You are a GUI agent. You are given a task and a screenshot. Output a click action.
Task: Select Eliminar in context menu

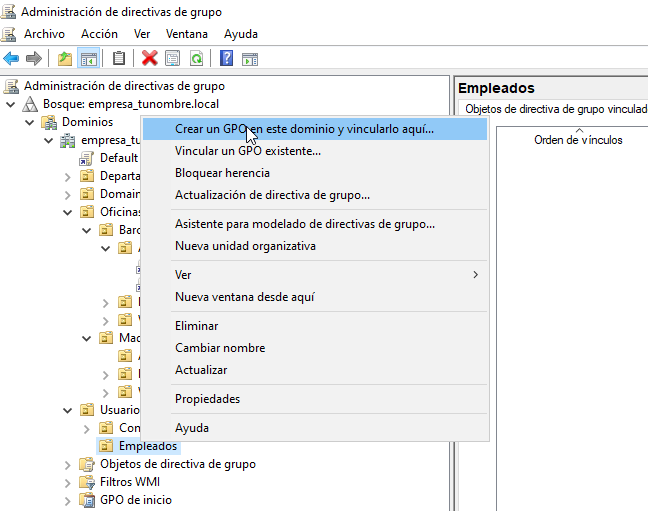[315, 326]
